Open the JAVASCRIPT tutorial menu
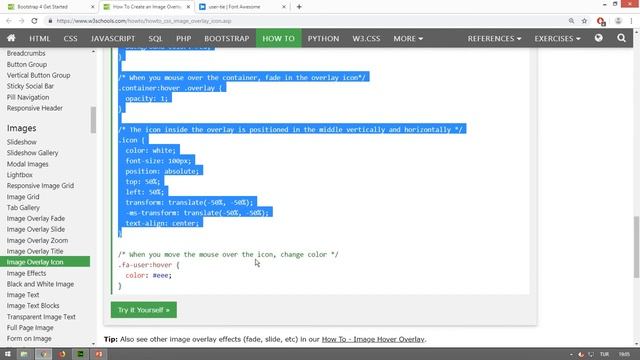This screenshot has height=360, width=640. (113, 38)
